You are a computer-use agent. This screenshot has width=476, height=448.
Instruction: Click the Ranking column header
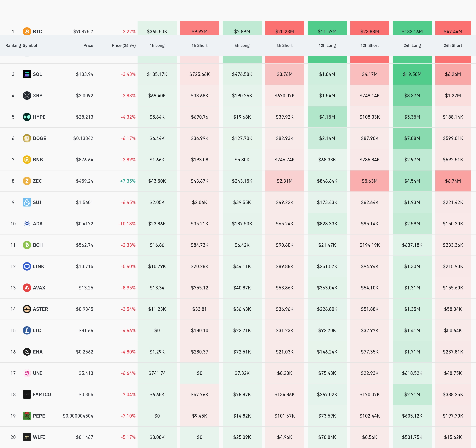tap(13, 45)
